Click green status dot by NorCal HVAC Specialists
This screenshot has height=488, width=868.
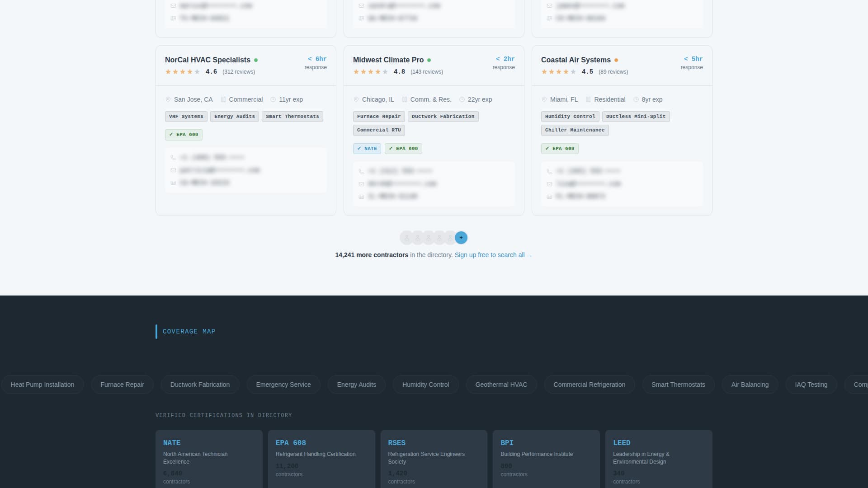pyautogui.click(x=256, y=60)
